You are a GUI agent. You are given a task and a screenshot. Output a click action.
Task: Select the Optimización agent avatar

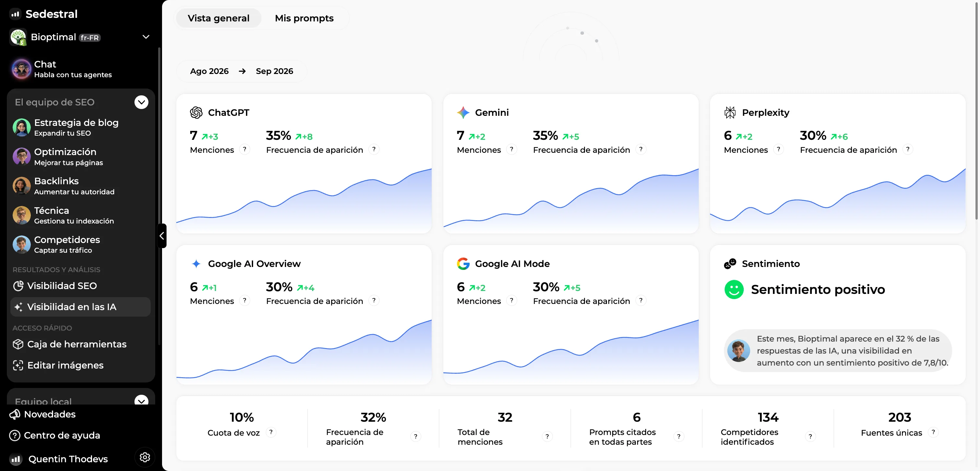[x=22, y=156]
